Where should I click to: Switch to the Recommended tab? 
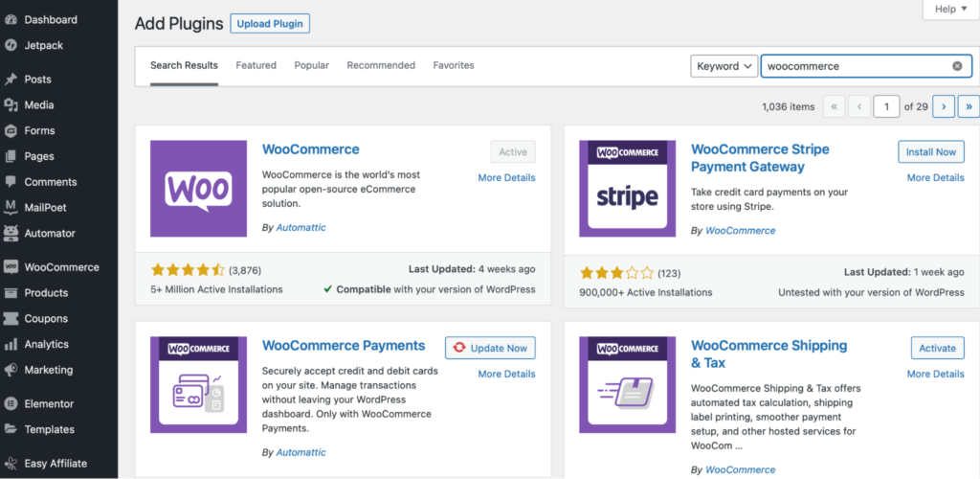point(381,65)
